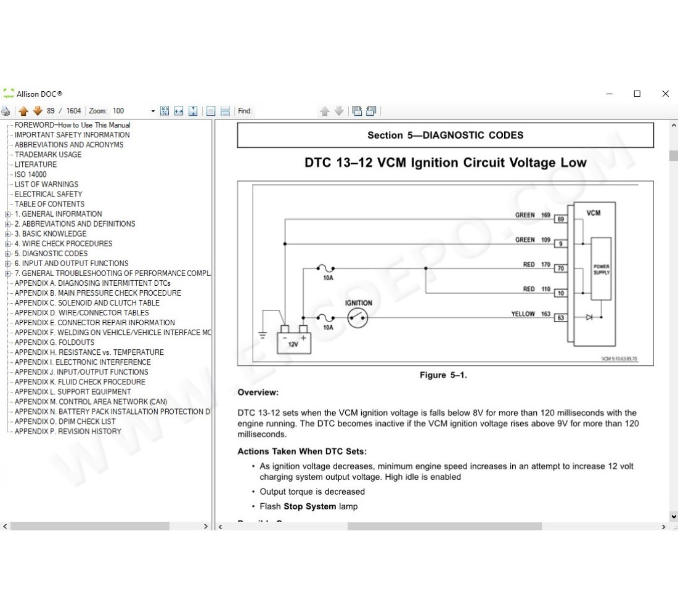Open APPENDIX O. DPIM CHECK LIST

coord(65,422)
